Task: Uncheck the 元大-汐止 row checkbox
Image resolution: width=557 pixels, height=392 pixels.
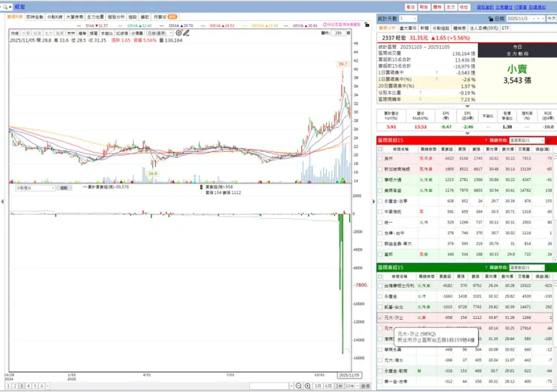Action: click(380, 318)
